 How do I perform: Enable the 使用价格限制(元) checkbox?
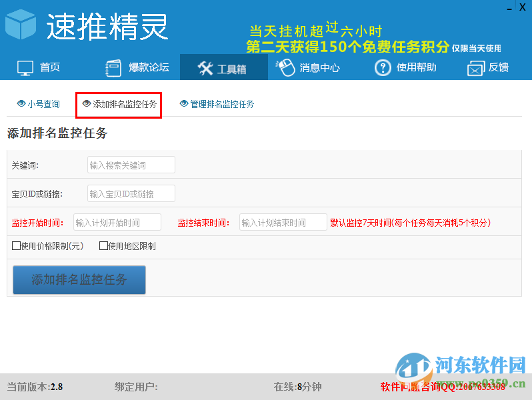[x=16, y=245]
